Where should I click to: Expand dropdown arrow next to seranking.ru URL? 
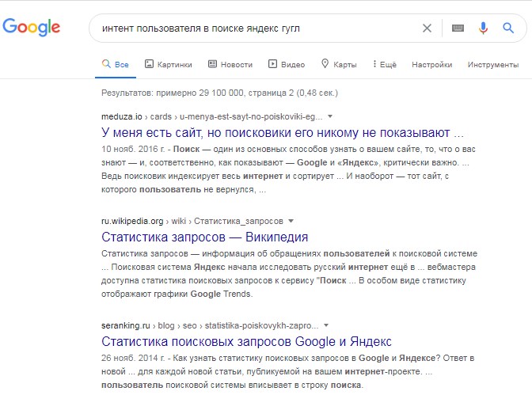(x=326, y=325)
